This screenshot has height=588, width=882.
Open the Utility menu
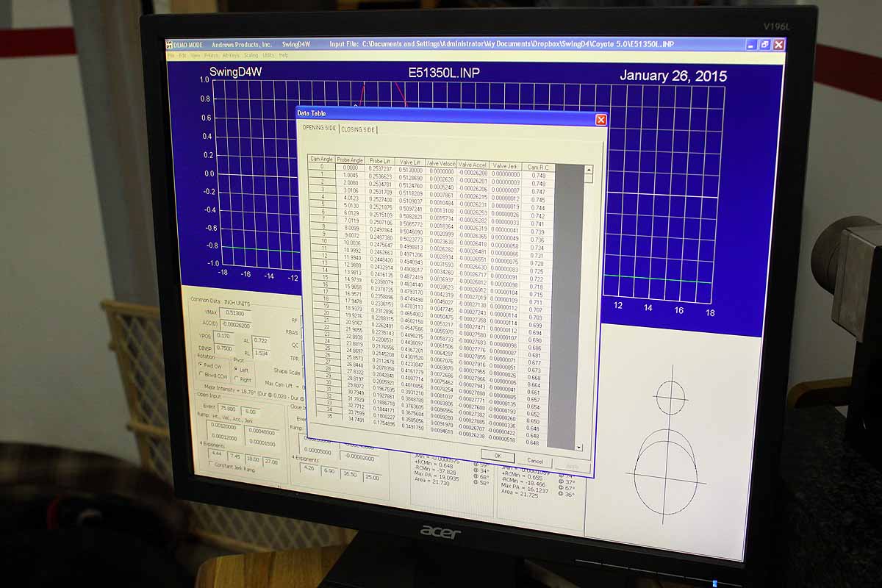tap(268, 55)
